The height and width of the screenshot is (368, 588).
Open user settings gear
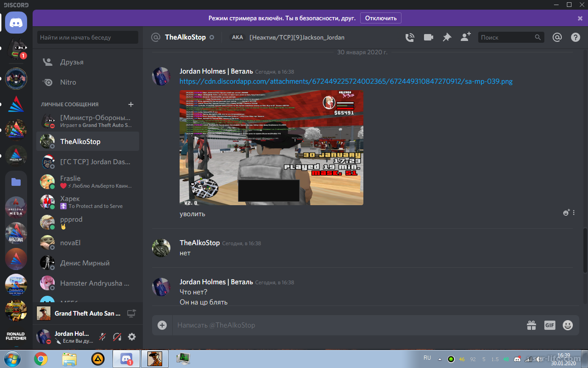pyautogui.click(x=132, y=337)
